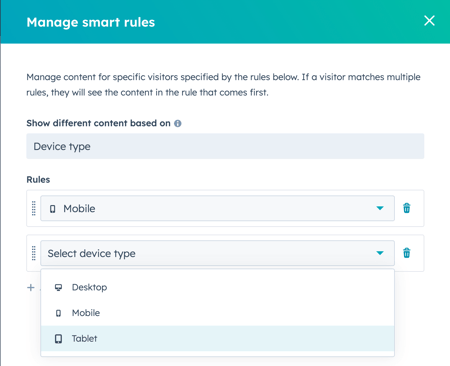Image resolution: width=450 pixels, height=366 pixels.
Task: Delete the Mobile rule with trash icon
Action: pos(407,208)
